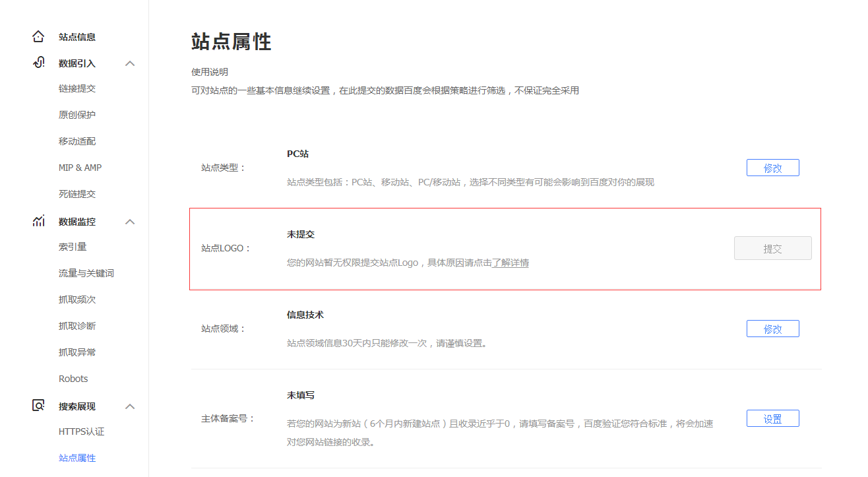The height and width of the screenshot is (477, 868).
Task: Click 设置 for 主体备案号
Action: pos(772,418)
